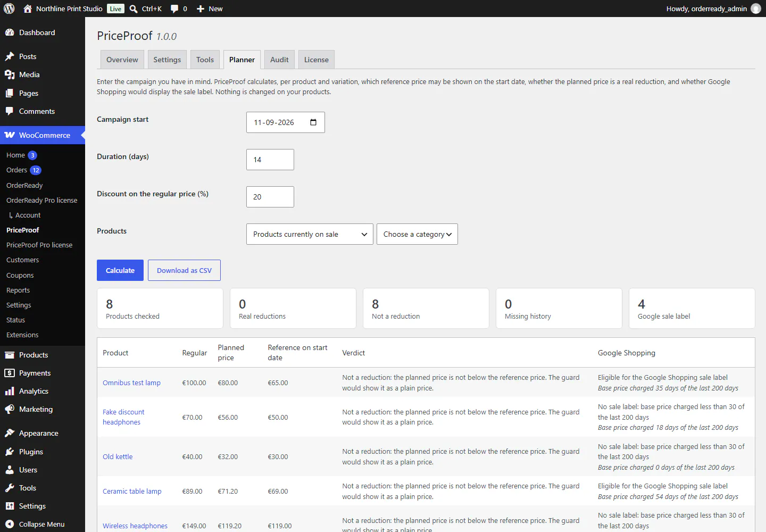Open the search magnifier icon in admin bar
Viewport: 766px width, 532px height.
pyautogui.click(x=134, y=9)
